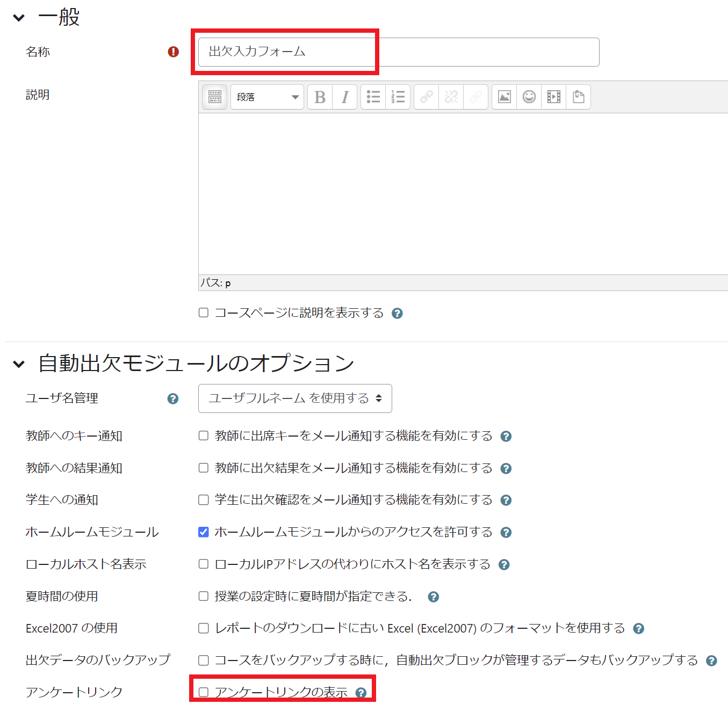The width and height of the screenshot is (728, 704).
Task: Collapse 自動出欠モジュールのオプション section
Action: click(x=19, y=364)
